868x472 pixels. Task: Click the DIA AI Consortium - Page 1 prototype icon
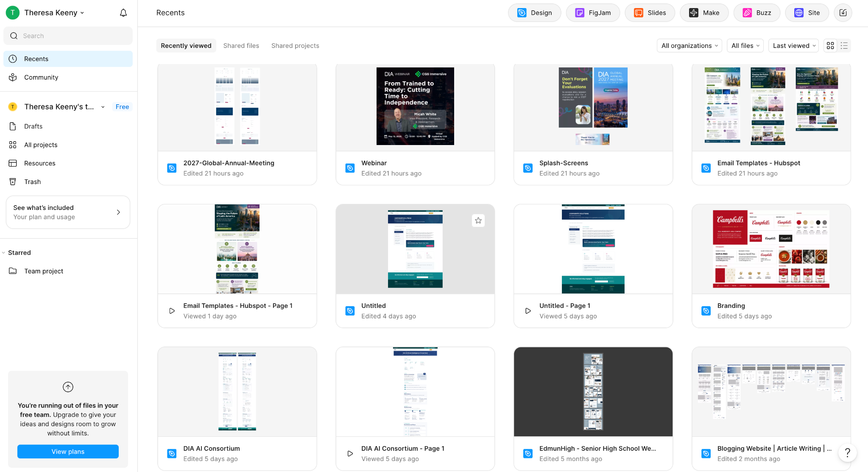tap(350, 453)
